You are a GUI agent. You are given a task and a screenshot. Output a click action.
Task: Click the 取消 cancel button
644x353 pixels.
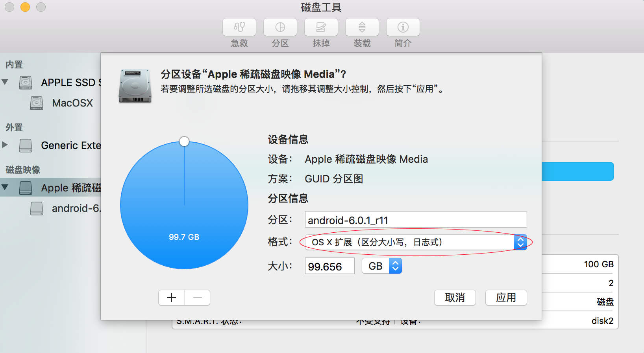pyautogui.click(x=455, y=298)
